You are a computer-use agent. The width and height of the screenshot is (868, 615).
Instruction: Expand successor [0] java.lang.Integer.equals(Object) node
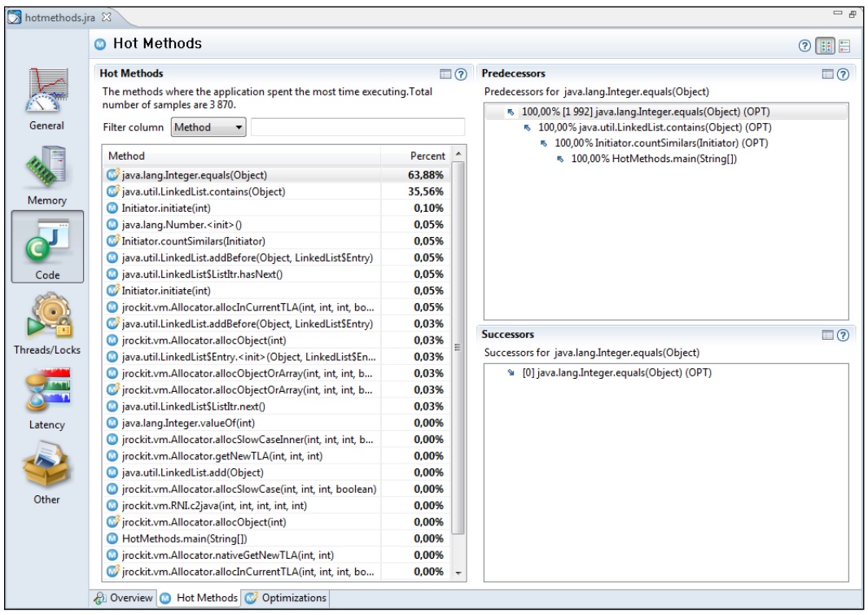(511, 373)
